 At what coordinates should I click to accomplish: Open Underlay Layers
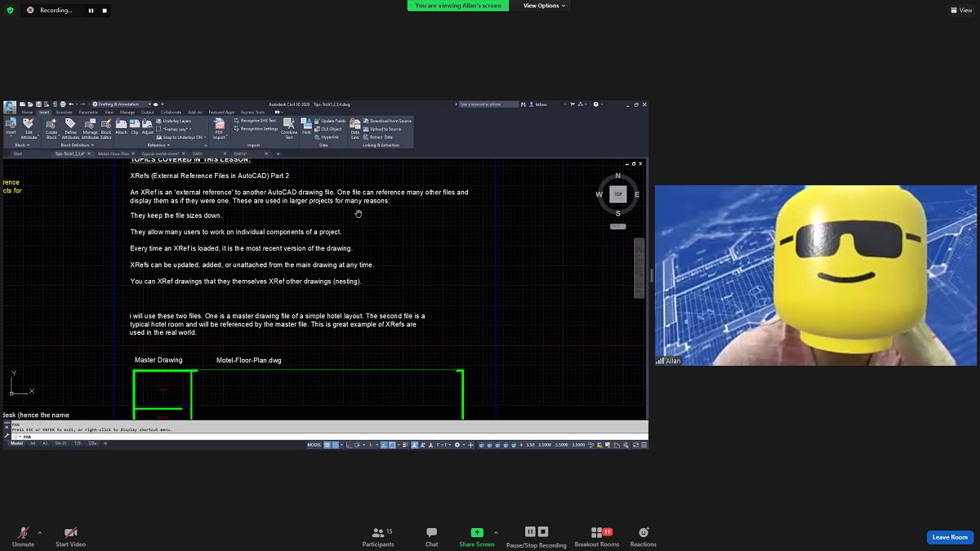tap(173, 121)
